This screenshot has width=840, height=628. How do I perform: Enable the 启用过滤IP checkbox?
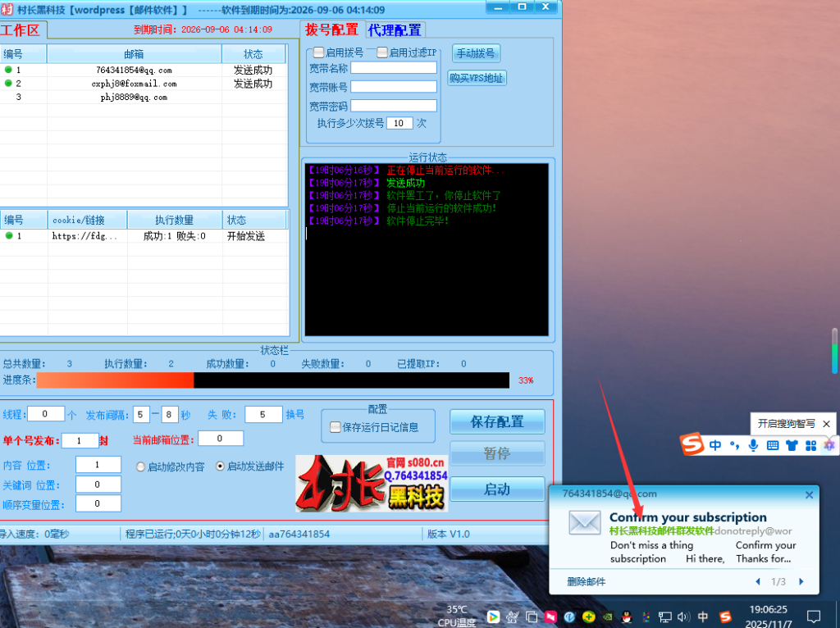click(x=381, y=52)
